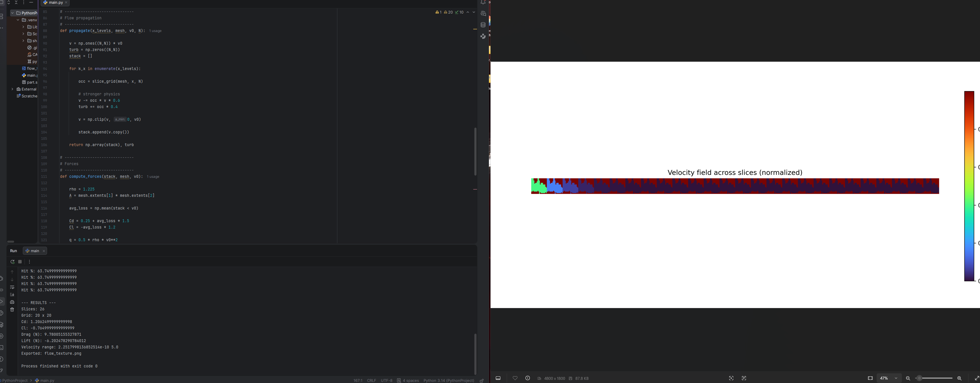Click the Python 3.14 interpreter status widget
980x383 pixels.
(x=448, y=380)
